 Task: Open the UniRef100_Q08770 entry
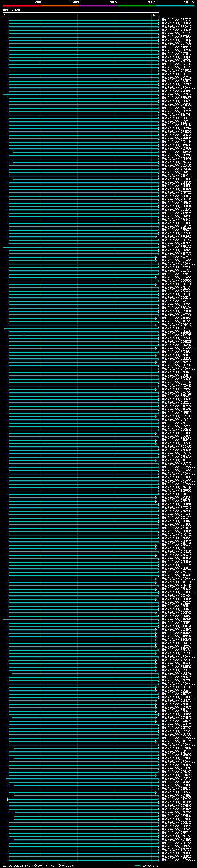[177, 74]
